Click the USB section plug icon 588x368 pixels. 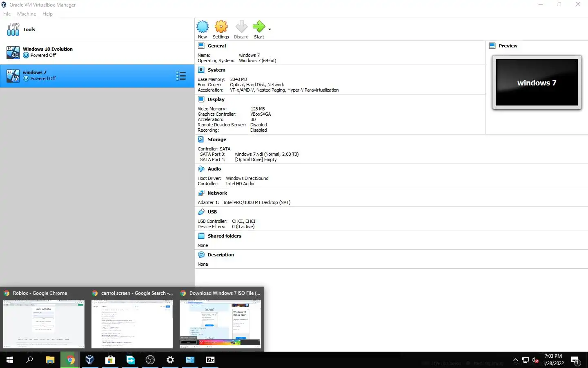click(201, 212)
